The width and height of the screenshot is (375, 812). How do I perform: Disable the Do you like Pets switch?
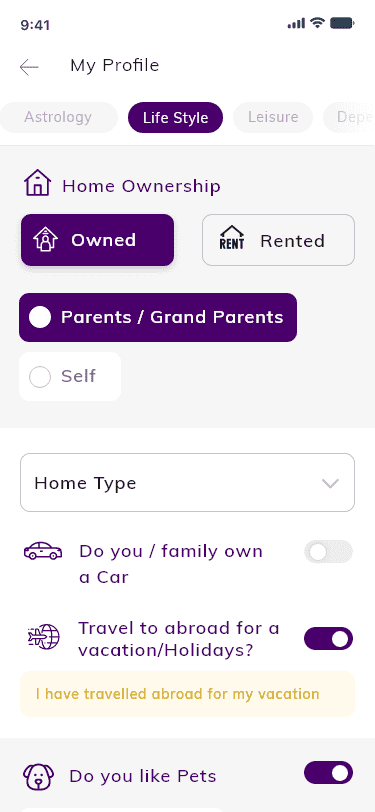pos(328,773)
